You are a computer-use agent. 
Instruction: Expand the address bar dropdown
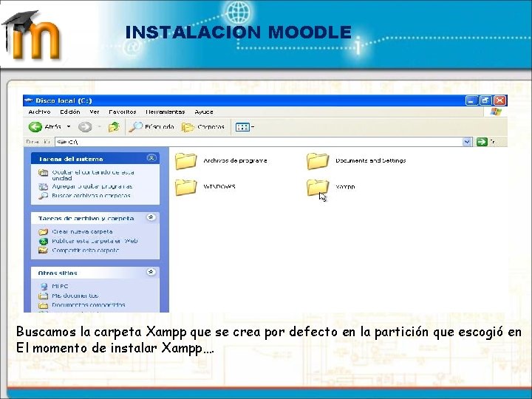[467, 142]
